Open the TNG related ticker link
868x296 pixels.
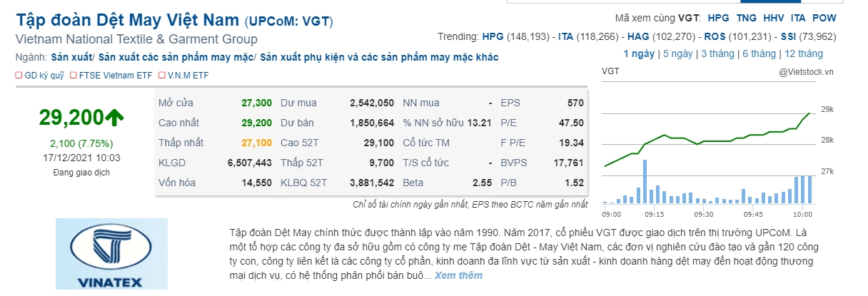tap(747, 18)
